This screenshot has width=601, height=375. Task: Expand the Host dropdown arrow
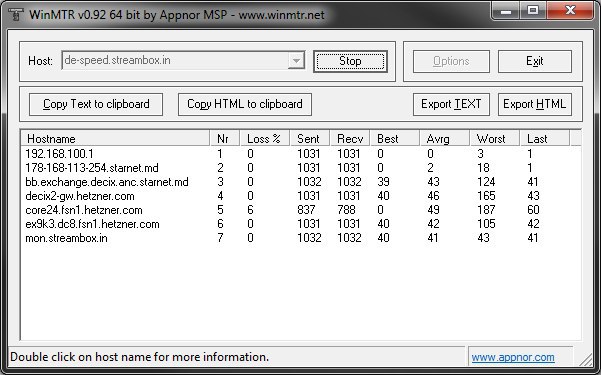(296, 61)
